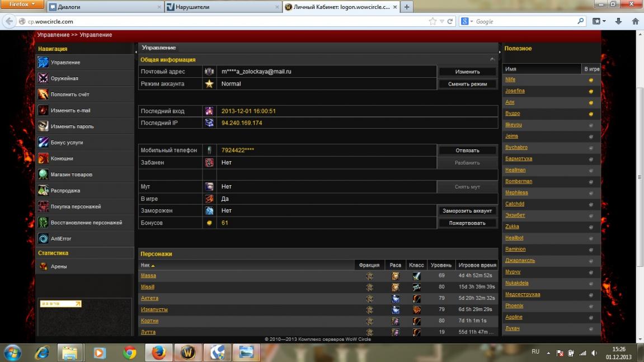Open Магазин товаров icon

[43, 175]
